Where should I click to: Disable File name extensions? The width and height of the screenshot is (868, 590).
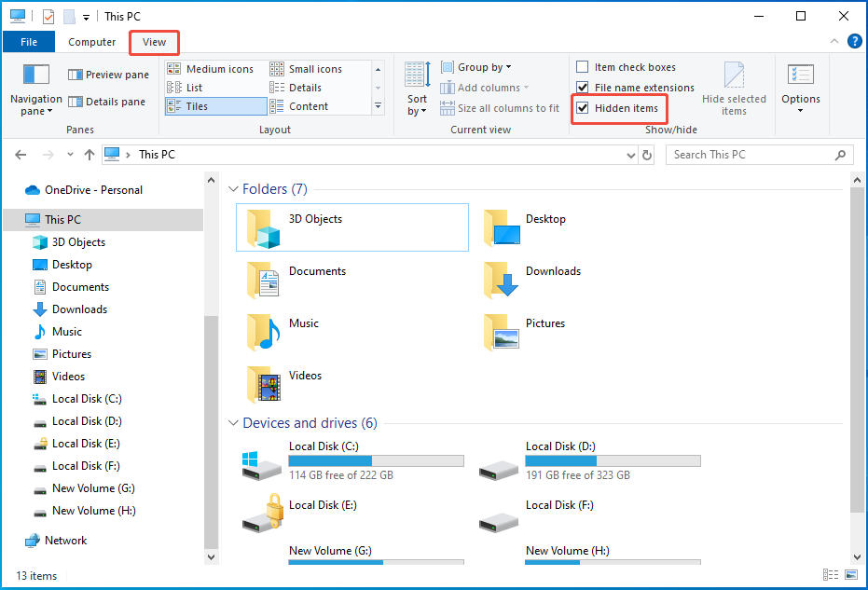click(584, 88)
